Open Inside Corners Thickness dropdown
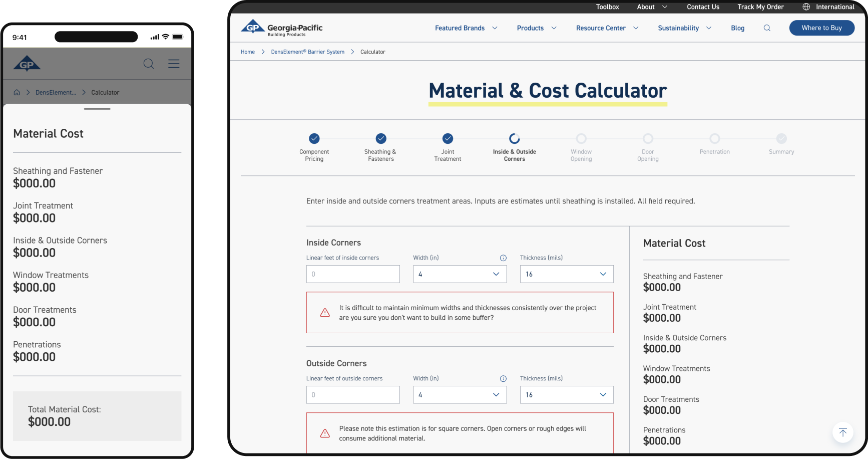 [x=567, y=274]
